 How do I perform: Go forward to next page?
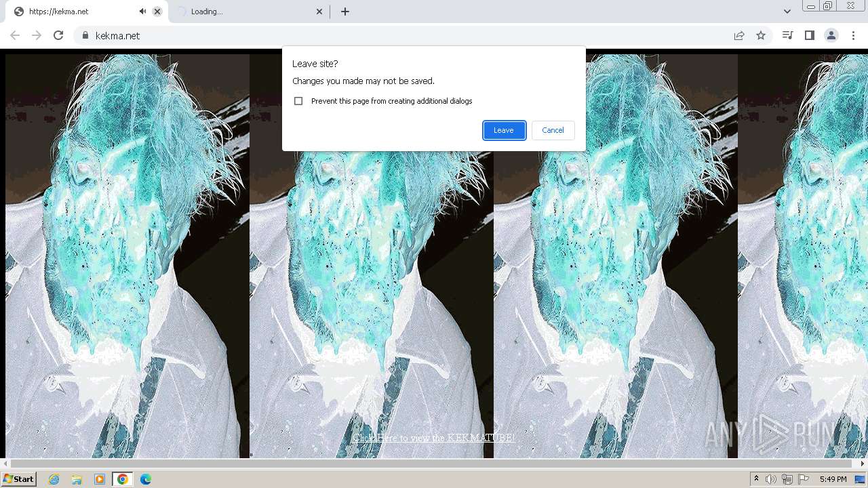[x=37, y=35]
